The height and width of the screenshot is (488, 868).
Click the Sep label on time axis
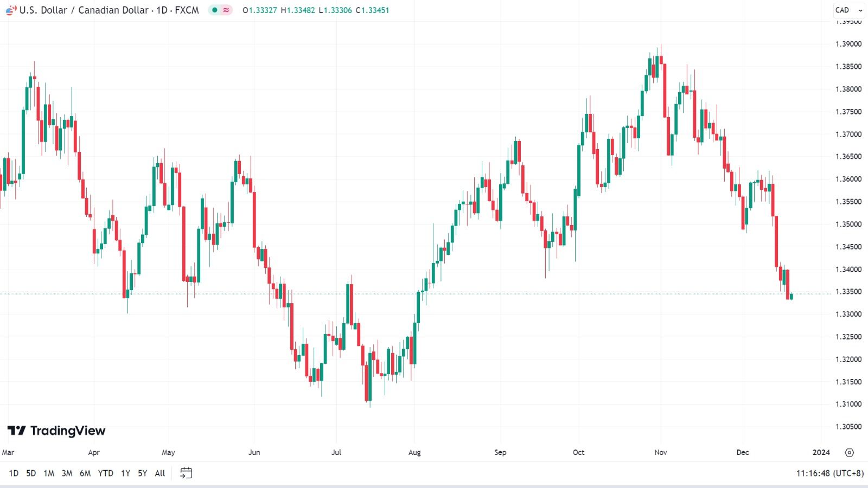click(x=500, y=452)
